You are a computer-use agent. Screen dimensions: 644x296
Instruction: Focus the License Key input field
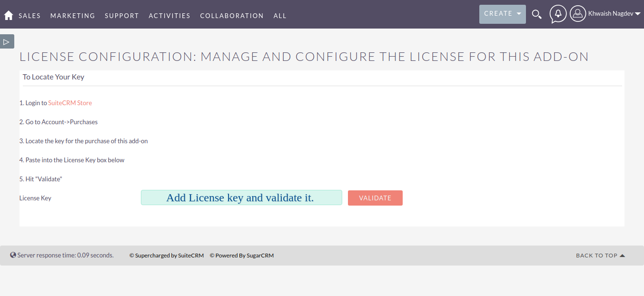(x=241, y=197)
